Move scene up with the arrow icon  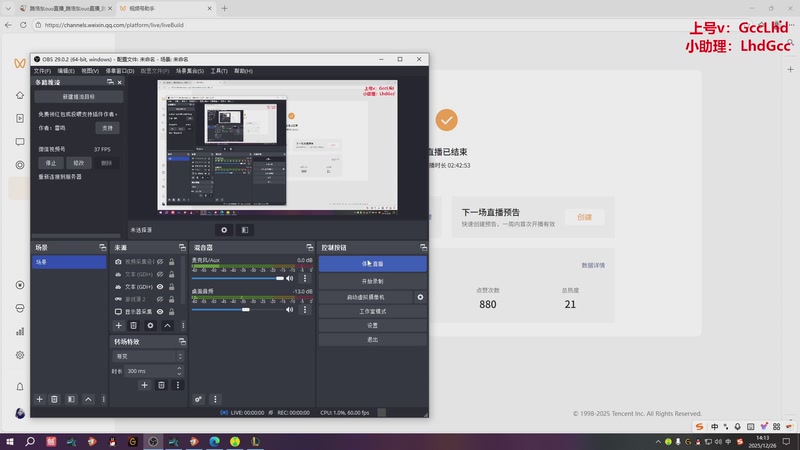(x=88, y=399)
